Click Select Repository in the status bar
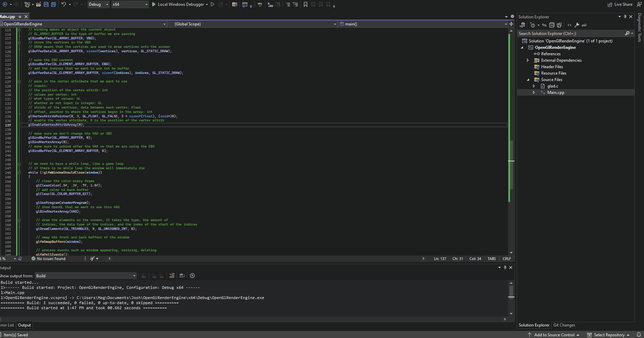The width and height of the screenshot is (644, 338). pyautogui.click(x=608, y=334)
